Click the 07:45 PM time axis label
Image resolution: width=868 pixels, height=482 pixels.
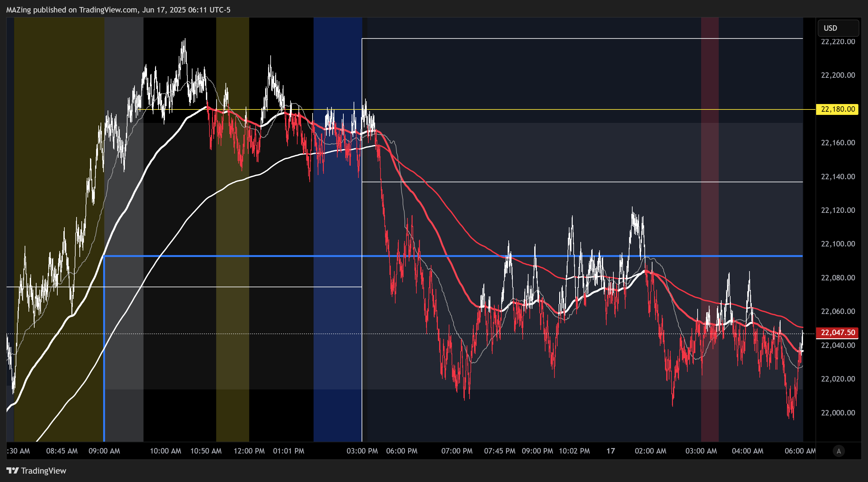point(500,451)
